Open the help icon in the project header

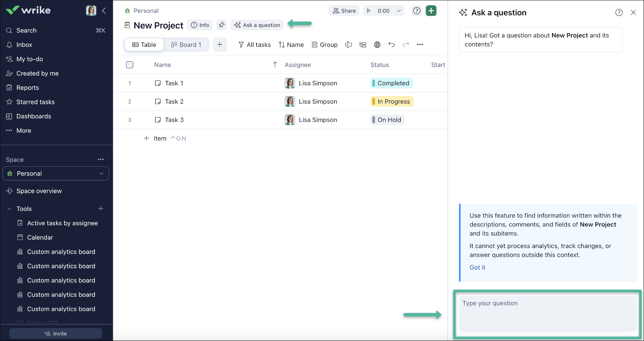tap(417, 11)
